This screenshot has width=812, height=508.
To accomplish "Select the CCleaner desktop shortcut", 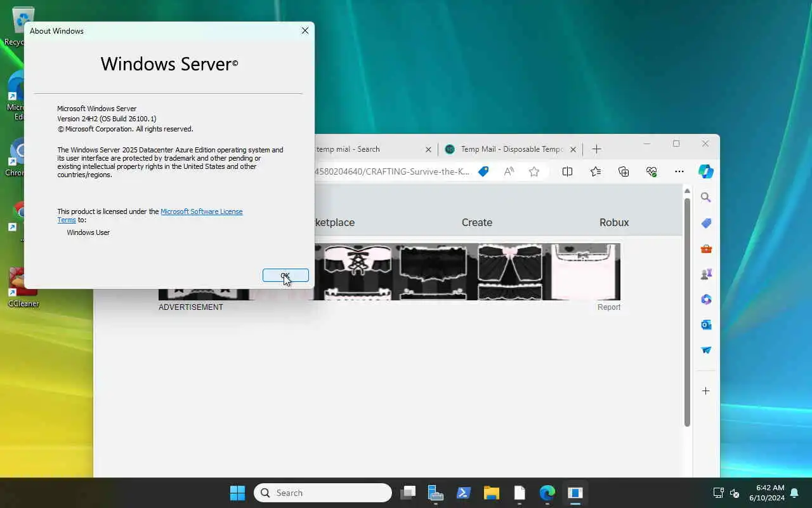I will 23,288.
